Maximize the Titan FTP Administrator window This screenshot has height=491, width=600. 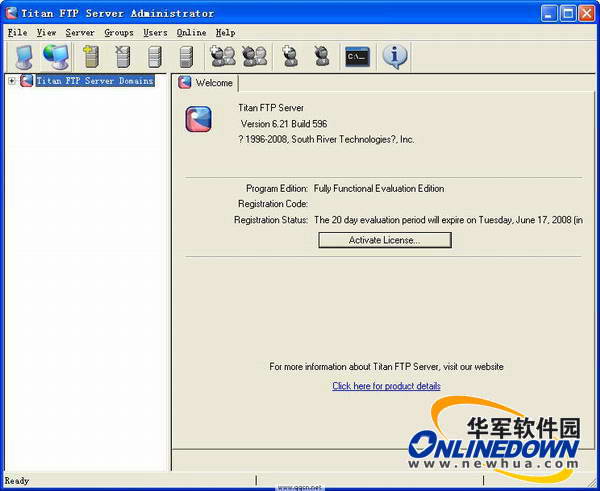[568, 13]
